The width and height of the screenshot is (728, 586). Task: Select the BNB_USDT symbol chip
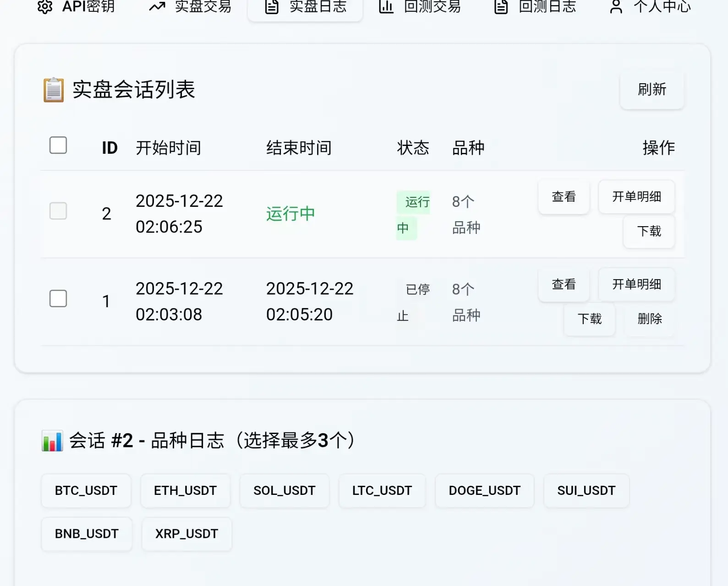click(87, 534)
